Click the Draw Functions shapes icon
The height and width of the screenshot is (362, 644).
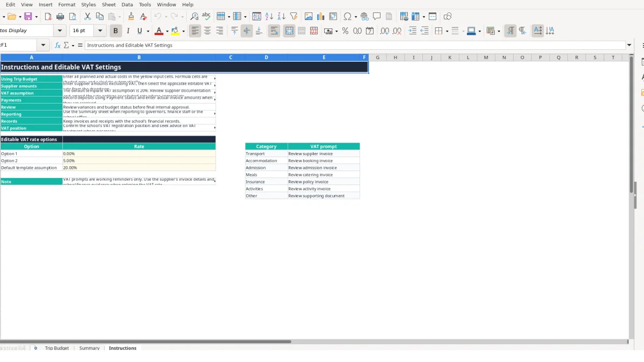(448, 17)
